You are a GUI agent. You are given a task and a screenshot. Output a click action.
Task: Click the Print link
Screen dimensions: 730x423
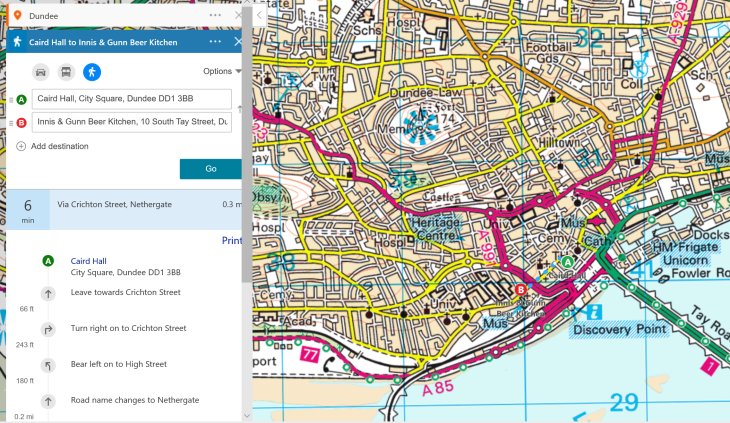point(230,240)
